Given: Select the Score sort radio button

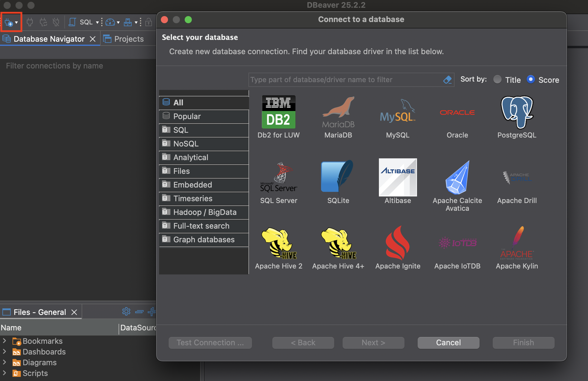Looking at the screenshot, I should coord(531,79).
